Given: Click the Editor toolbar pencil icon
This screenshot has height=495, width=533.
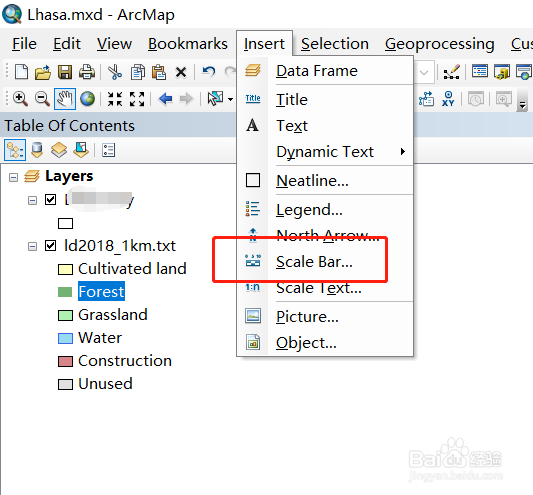Looking at the screenshot, I should pyautogui.click(x=452, y=72).
